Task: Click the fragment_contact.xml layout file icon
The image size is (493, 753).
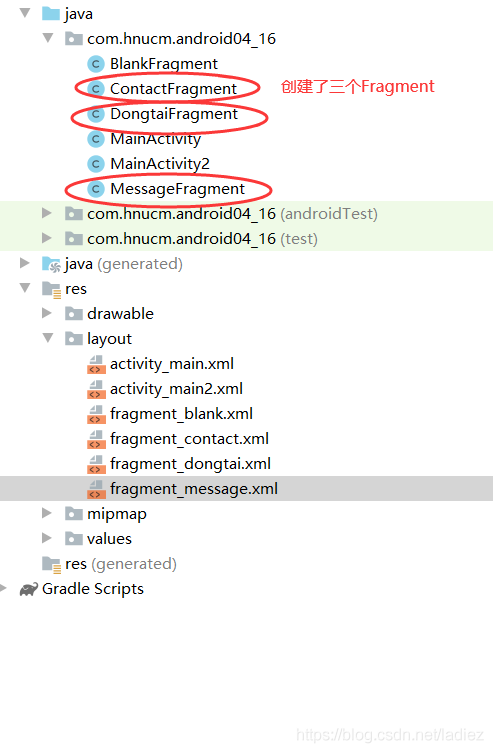Action: pos(96,439)
